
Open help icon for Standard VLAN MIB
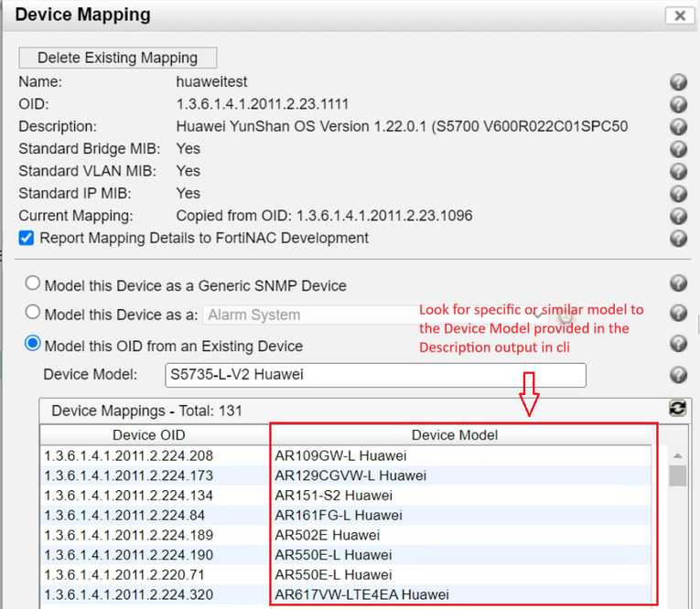pyautogui.click(x=678, y=171)
